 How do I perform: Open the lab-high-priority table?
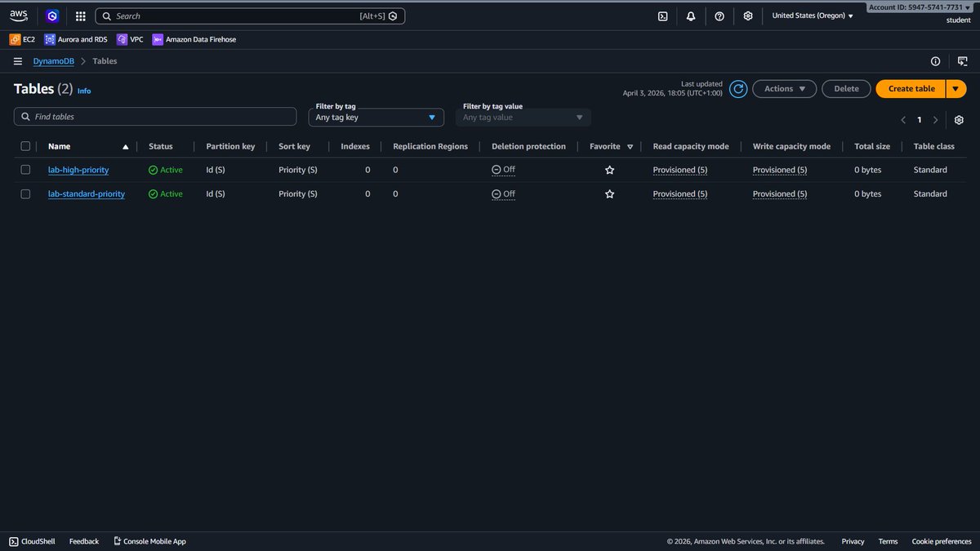click(78, 170)
